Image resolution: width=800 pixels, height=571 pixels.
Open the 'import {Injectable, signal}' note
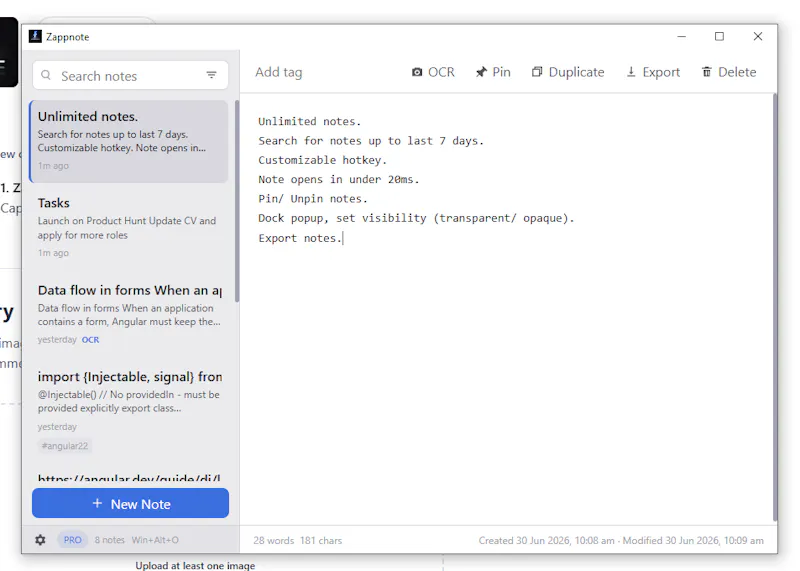[x=129, y=410]
